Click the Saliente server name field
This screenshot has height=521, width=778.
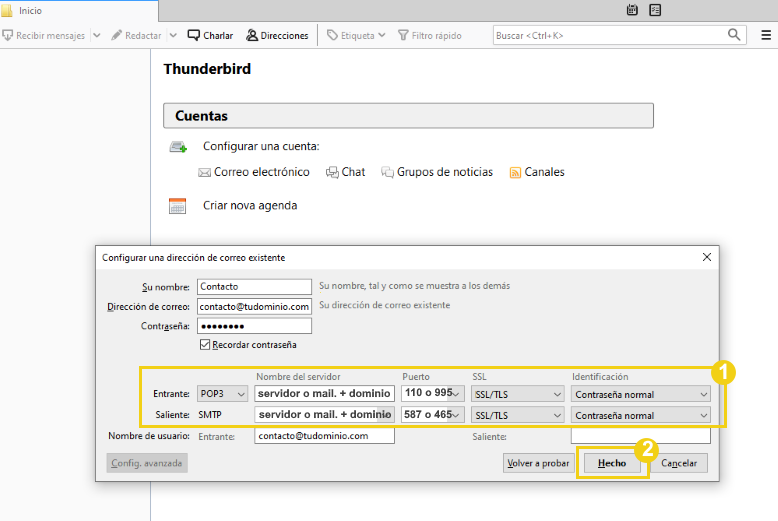pyautogui.click(x=324, y=414)
